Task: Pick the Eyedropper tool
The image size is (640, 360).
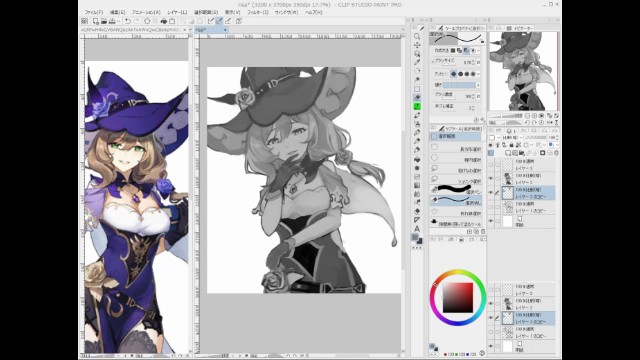Action: tap(417, 62)
